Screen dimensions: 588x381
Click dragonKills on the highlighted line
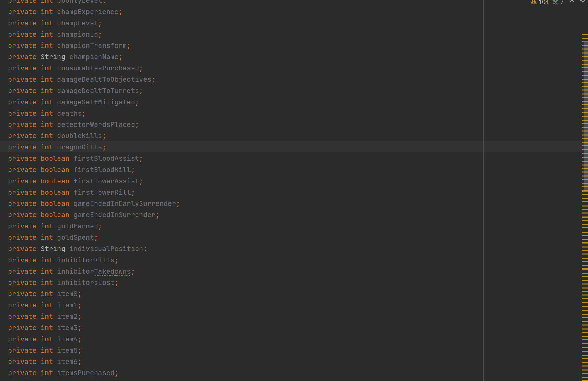pos(80,147)
